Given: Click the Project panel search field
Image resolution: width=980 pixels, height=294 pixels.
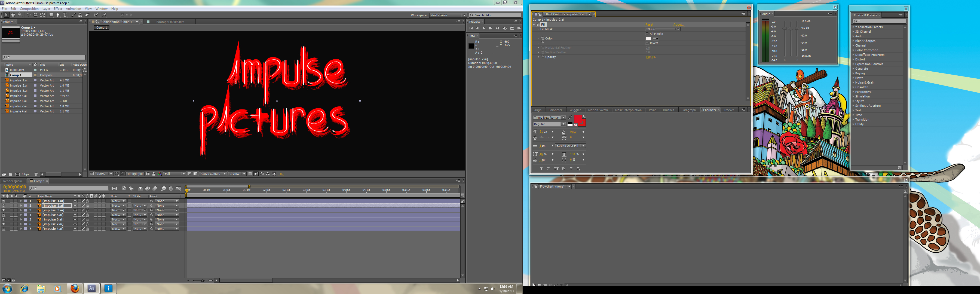Looking at the screenshot, I should (44, 57).
